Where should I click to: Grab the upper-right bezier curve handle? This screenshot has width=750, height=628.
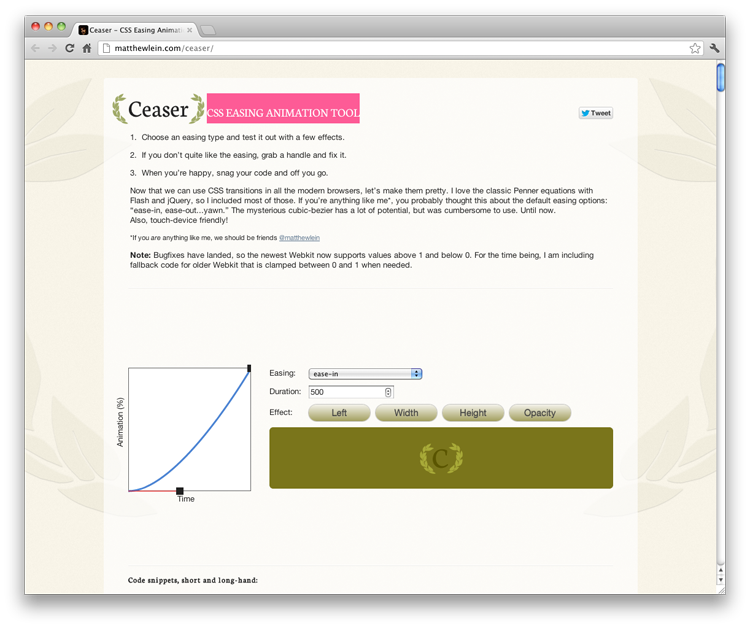249,368
